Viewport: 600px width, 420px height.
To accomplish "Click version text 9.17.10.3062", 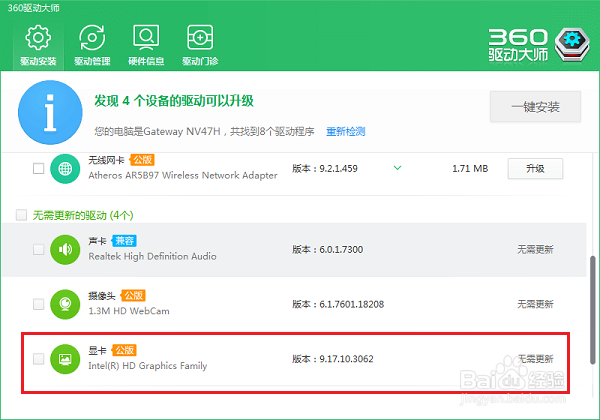I will click(x=346, y=359).
